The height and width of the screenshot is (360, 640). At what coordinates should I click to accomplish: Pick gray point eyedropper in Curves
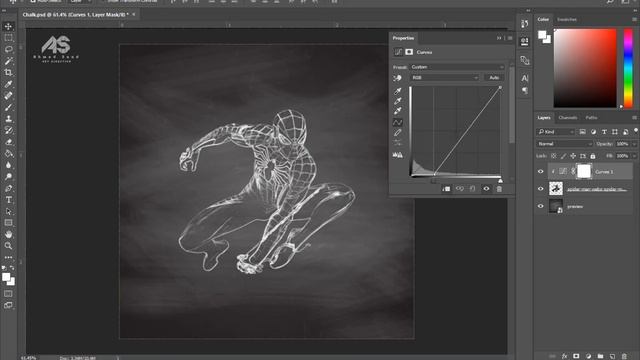[398, 101]
